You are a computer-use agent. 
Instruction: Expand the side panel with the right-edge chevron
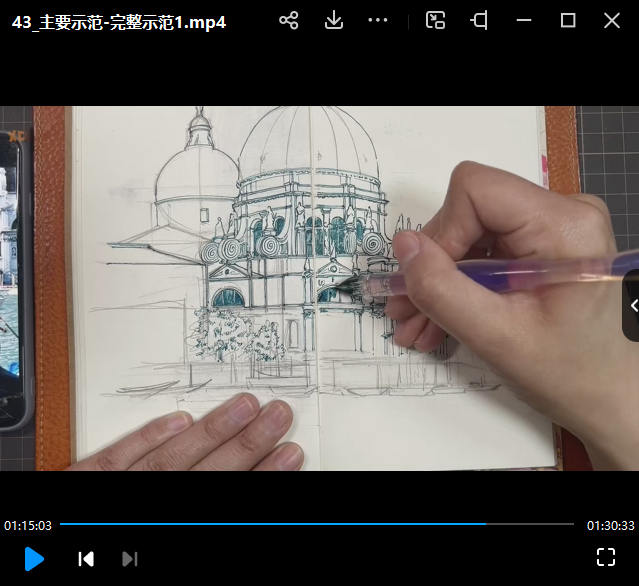[x=631, y=306]
